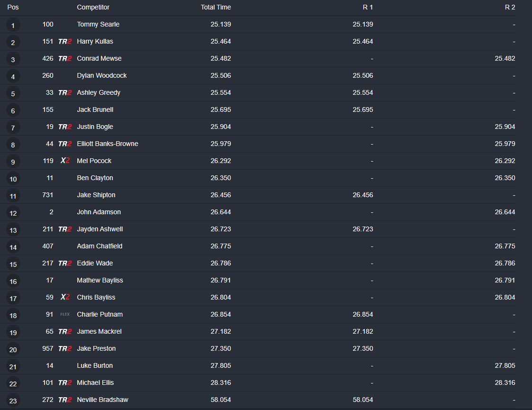The image size is (532, 410).
Task: Open competitor Elliott Banks-Browne
Action: click(x=108, y=144)
